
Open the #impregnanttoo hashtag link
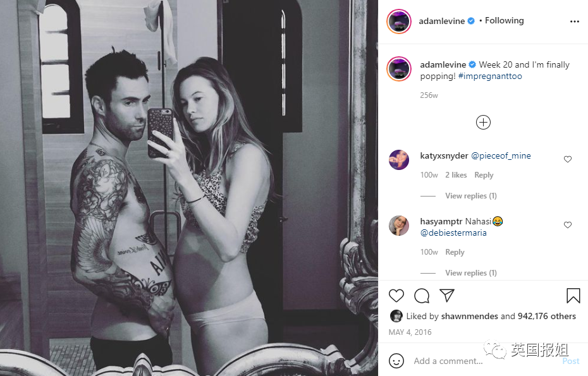pyautogui.click(x=490, y=76)
